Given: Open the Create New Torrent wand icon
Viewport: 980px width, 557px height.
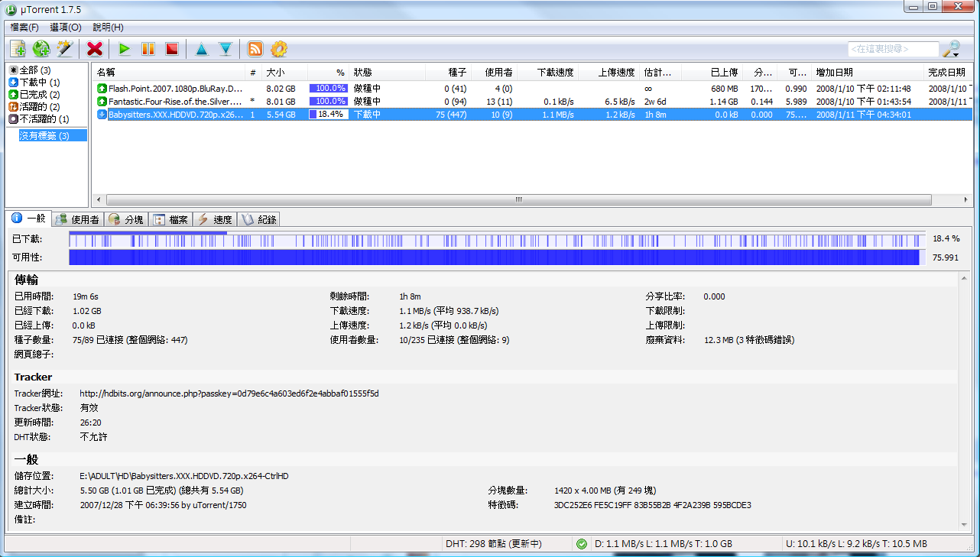Looking at the screenshot, I should pyautogui.click(x=65, y=49).
